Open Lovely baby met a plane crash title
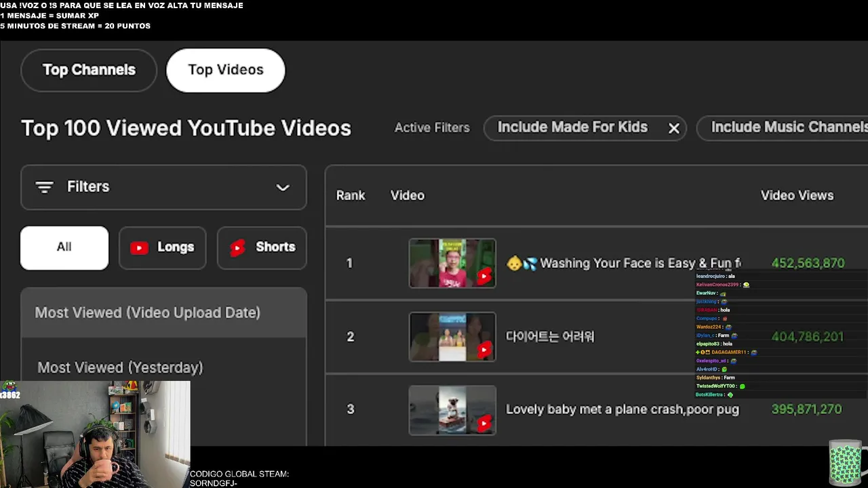This screenshot has width=868, height=488. point(623,409)
